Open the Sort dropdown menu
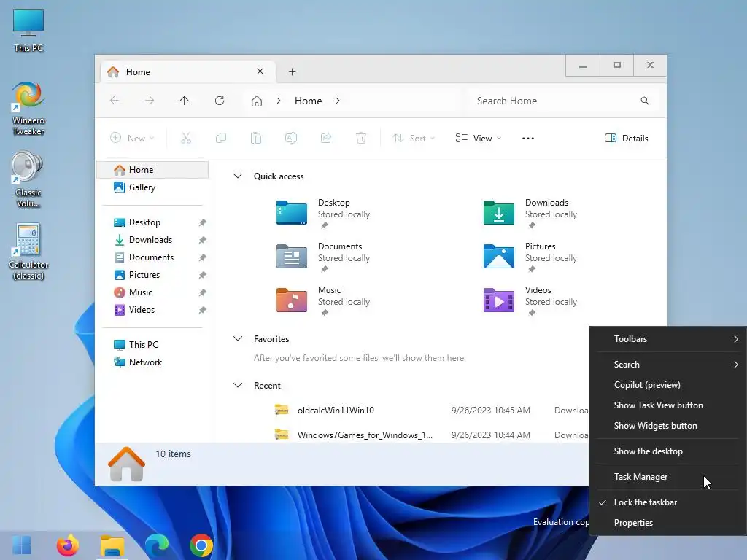This screenshot has width=747, height=560. point(413,138)
